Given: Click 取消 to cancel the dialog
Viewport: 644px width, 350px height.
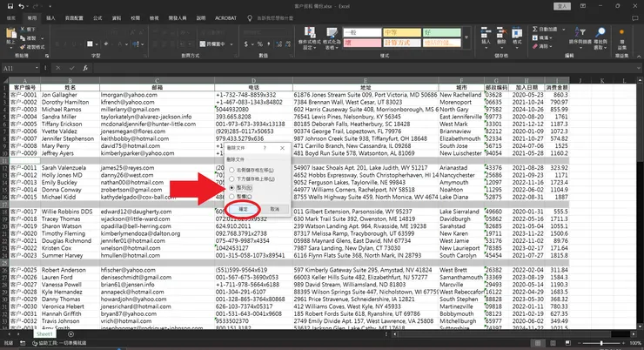Looking at the screenshot, I should [x=274, y=210].
